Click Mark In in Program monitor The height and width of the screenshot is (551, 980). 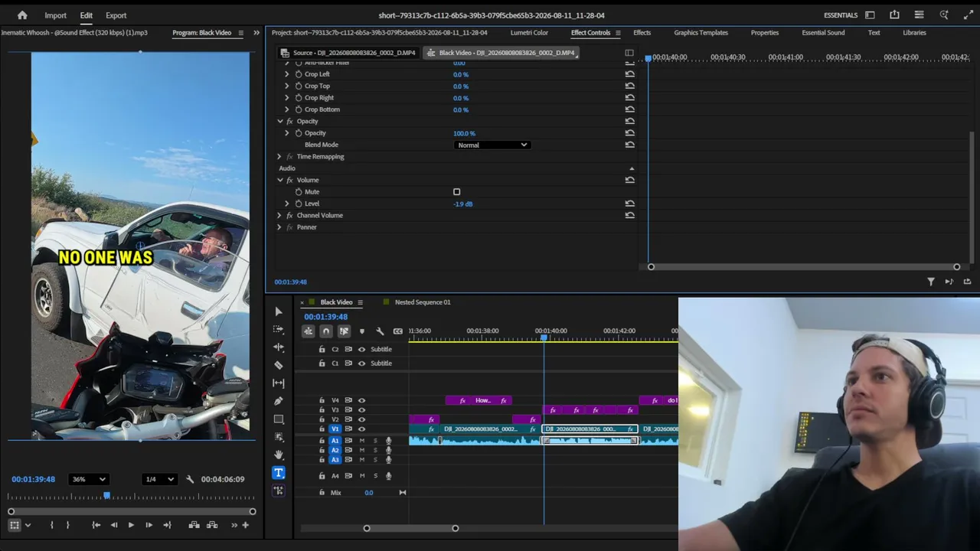[x=52, y=525]
